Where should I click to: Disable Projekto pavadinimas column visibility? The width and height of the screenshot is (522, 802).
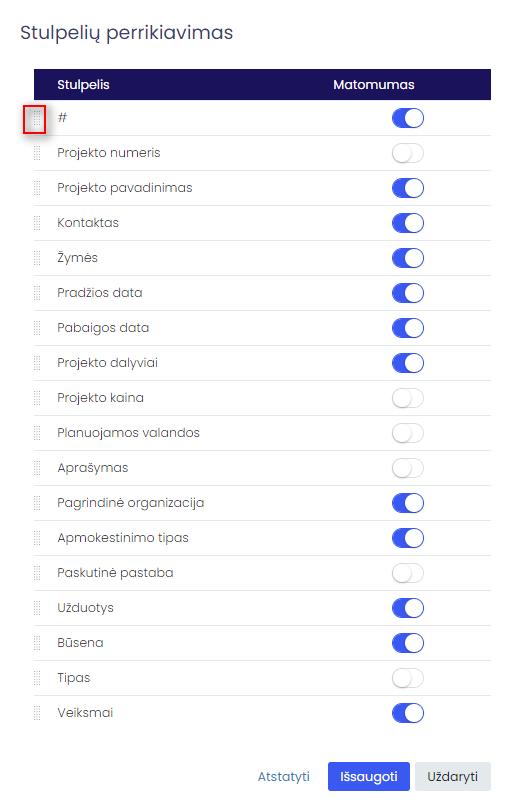[407, 188]
